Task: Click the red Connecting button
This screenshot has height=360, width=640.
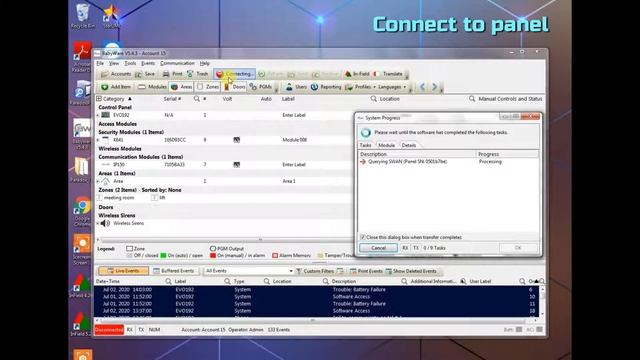Action: (x=235, y=74)
